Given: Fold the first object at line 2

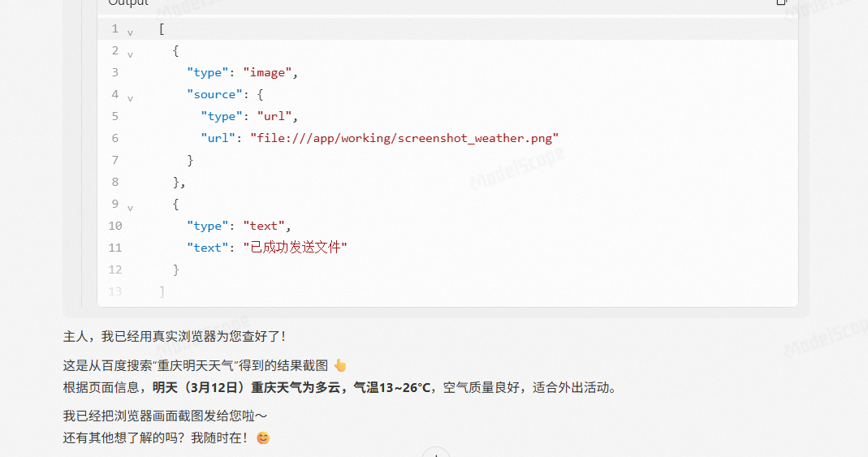Looking at the screenshot, I should [130, 54].
